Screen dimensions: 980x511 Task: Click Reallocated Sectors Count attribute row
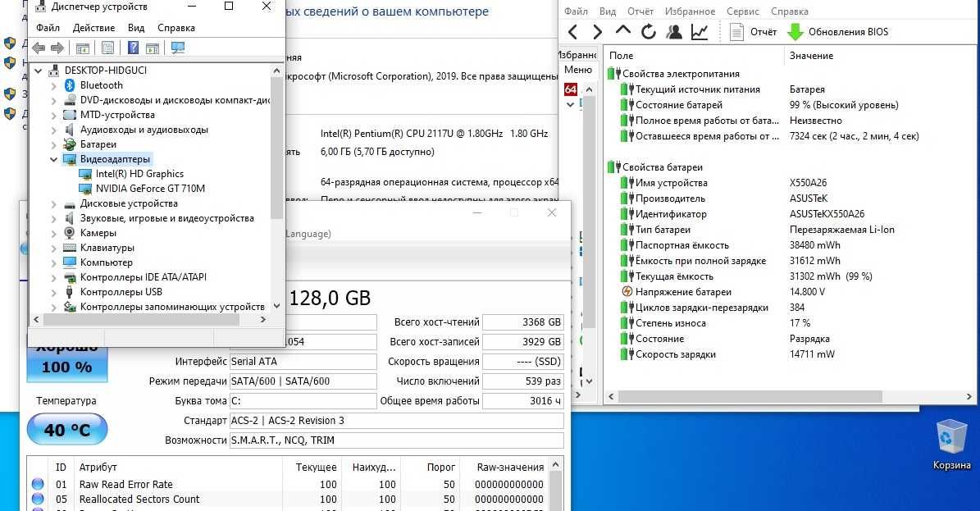pyautogui.click(x=289, y=500)
